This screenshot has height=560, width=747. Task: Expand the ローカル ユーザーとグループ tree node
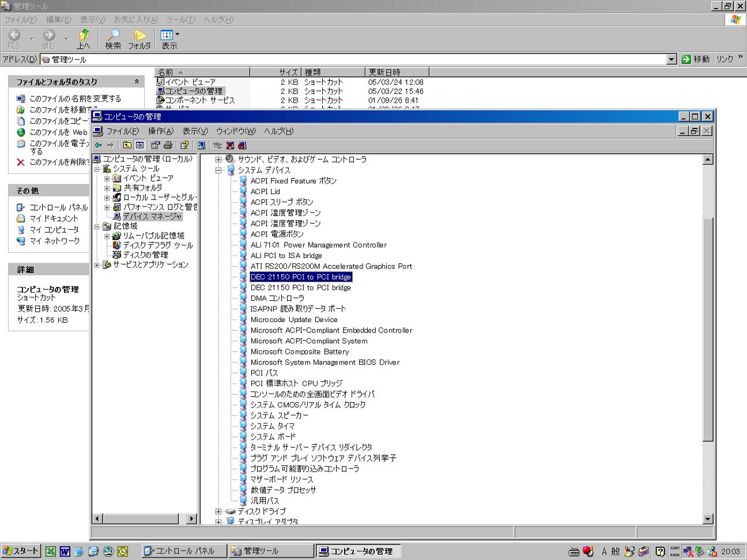pos(107,198)
